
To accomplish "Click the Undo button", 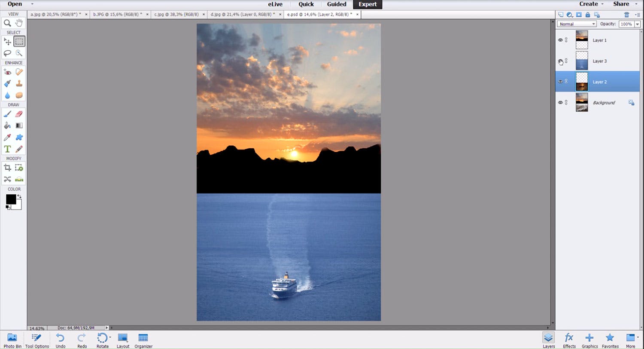I will click(61, 340).
